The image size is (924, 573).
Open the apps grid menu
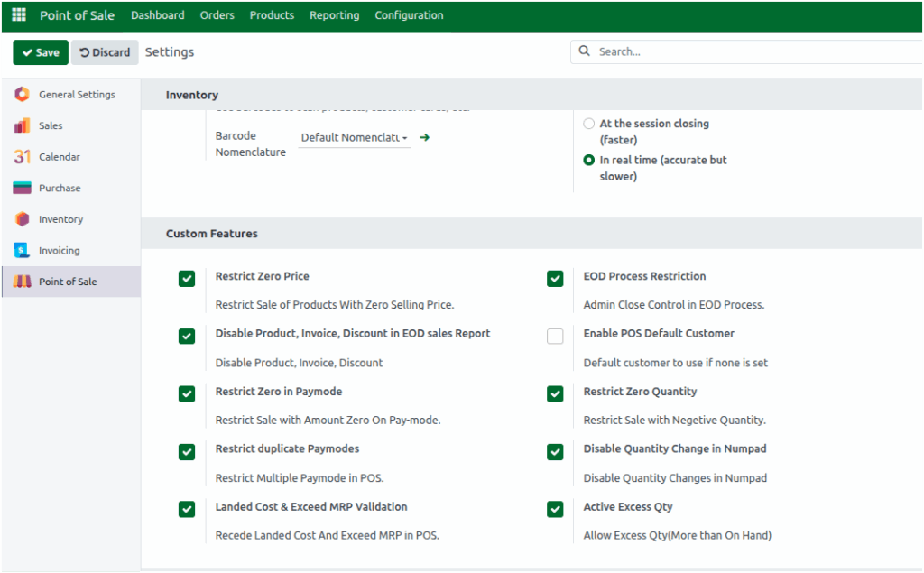tap(18, 14)
